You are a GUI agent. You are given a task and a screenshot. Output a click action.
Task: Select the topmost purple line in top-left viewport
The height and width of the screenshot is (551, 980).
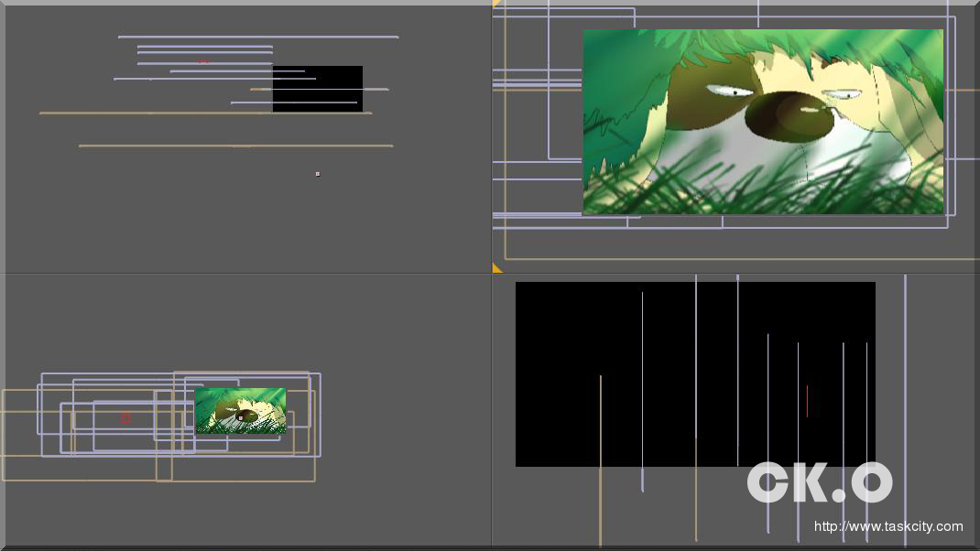click(x=257, y=37)
